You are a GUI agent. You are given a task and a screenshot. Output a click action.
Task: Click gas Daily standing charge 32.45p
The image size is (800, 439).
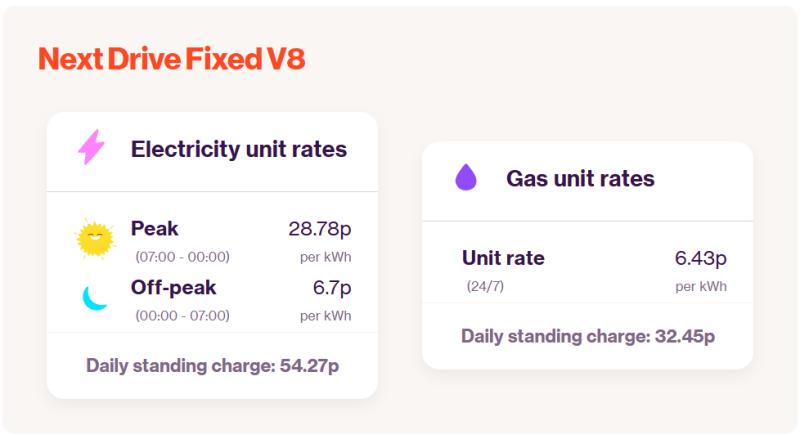tap(588, 336)
